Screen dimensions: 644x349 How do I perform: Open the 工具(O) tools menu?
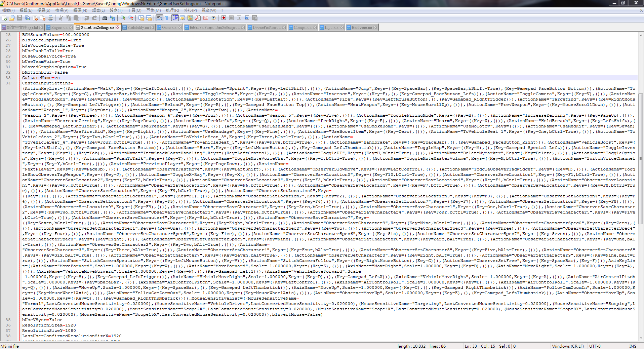tap(134, 10)
